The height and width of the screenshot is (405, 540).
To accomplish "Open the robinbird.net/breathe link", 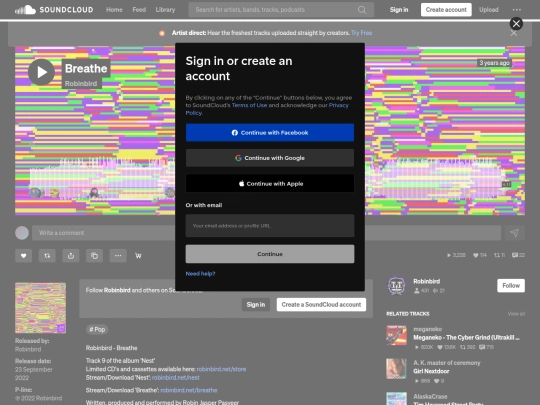I will point(189,391).
